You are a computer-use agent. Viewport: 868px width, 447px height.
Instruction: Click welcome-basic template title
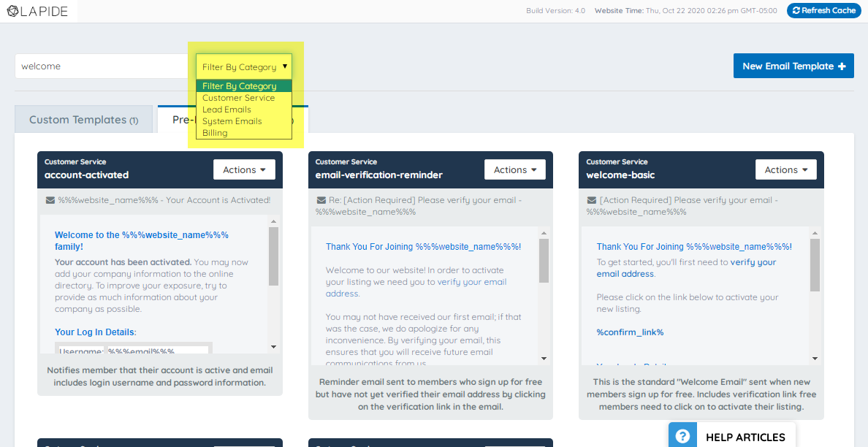pos(620,175)
